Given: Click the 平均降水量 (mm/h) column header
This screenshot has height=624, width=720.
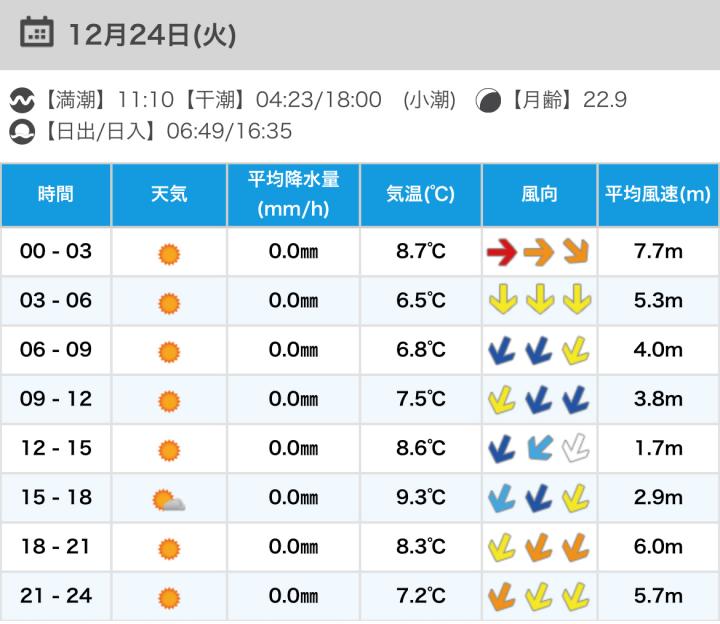Looking at the screenshot, I should [293, 195].
